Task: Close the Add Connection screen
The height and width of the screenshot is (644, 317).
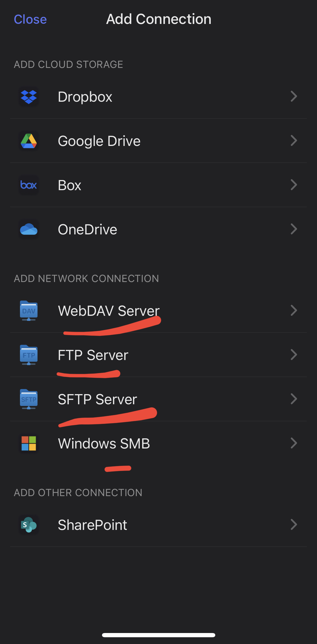Action: pos(30,19)
